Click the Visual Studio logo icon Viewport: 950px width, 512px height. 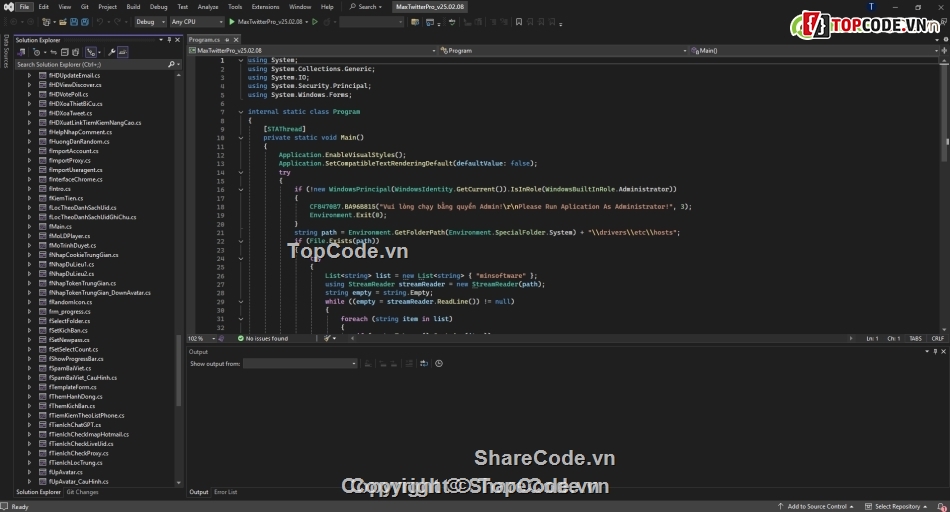click(8, 7)
